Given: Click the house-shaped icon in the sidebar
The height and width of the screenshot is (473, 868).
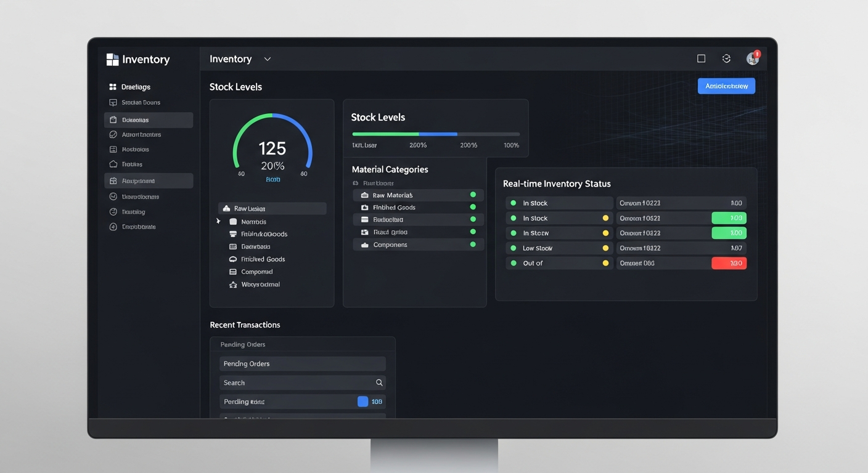Looking at the screenshot, I should (113, 164).
